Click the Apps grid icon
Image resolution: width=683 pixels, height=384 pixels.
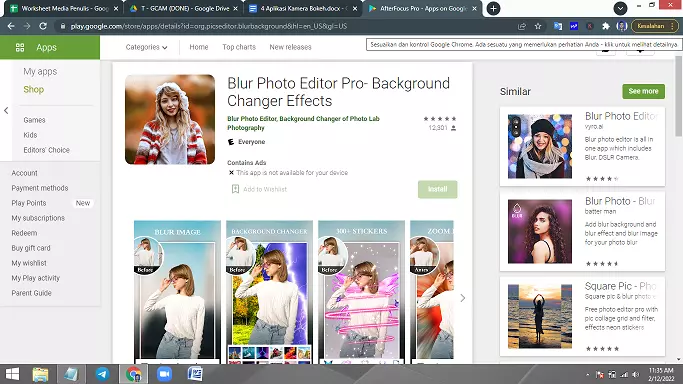click(x=20, y=47)
